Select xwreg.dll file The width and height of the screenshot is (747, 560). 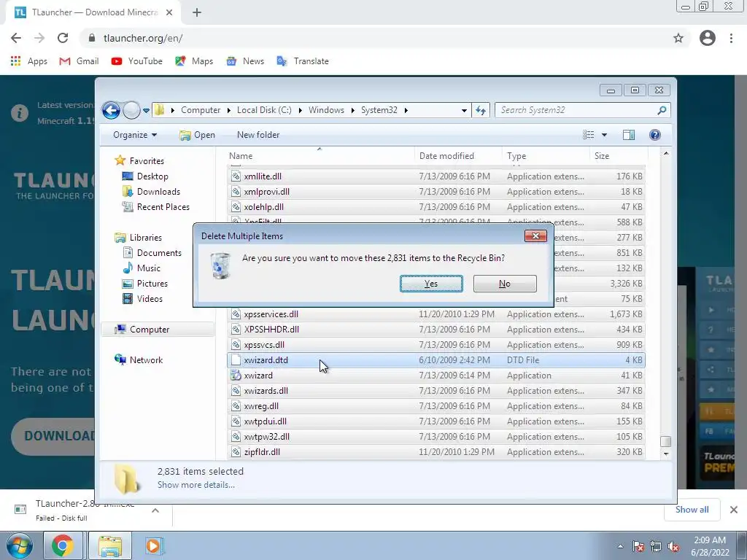(436, 406)
